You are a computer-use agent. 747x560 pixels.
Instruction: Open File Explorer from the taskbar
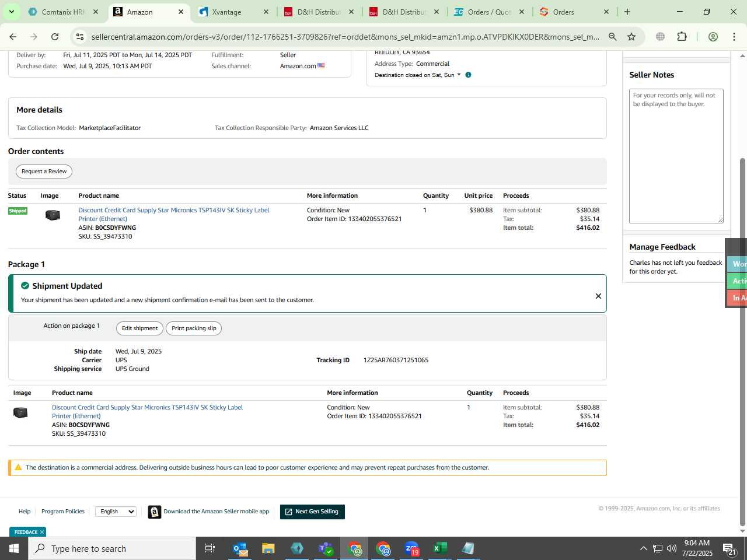pyautogui.click(x=268, y=548)
